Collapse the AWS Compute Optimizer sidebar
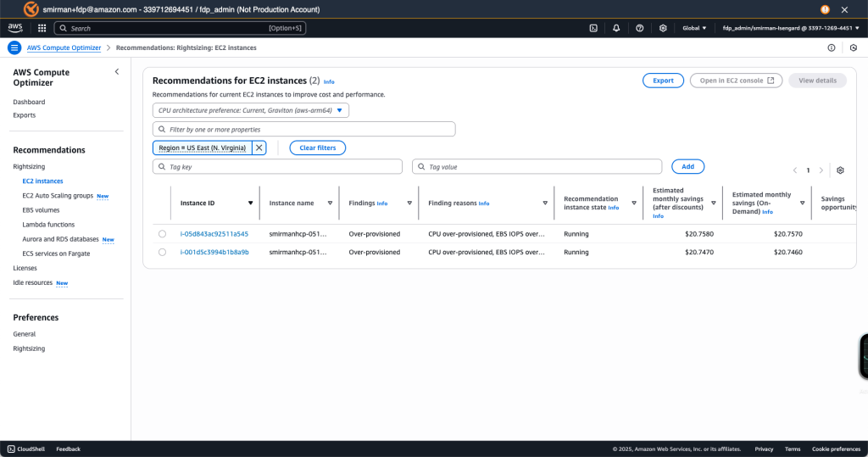The height and width of the screenshot is (457, 868). (117, 71)
